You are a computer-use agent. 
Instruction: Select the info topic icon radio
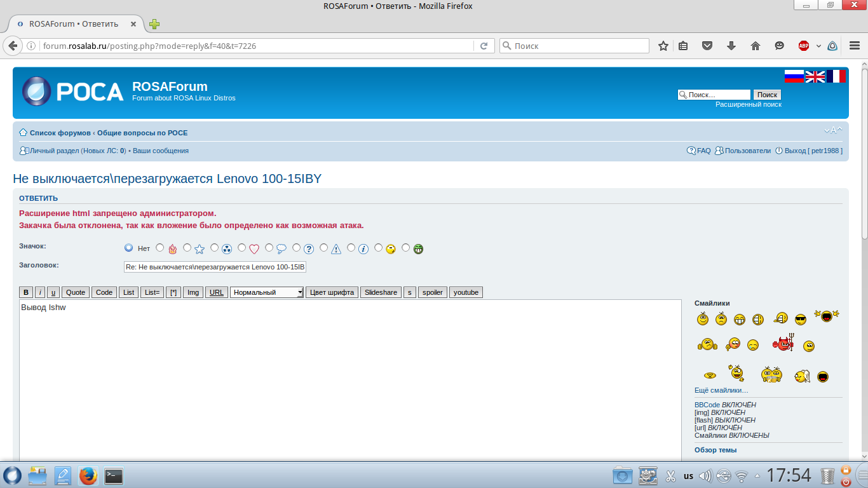pos(351,248)
